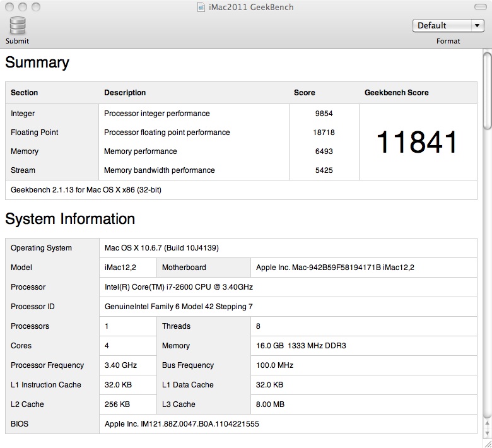This screenshot has width=492, height=448.
Task: Click the Motherboard value Apple Inc. Mac-942B59F58194171B
Action: coord(335,268)
